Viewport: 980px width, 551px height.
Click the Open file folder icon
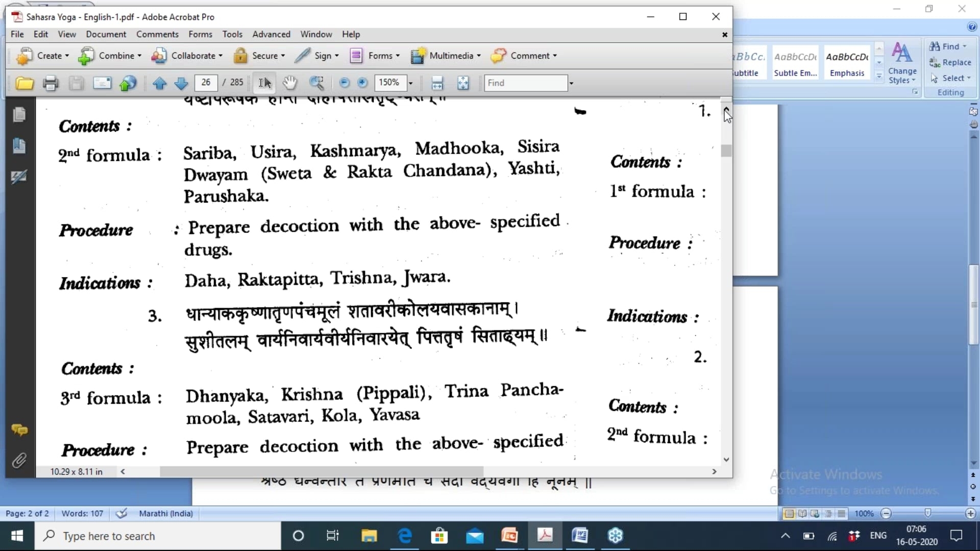click(x=24, y=83)
